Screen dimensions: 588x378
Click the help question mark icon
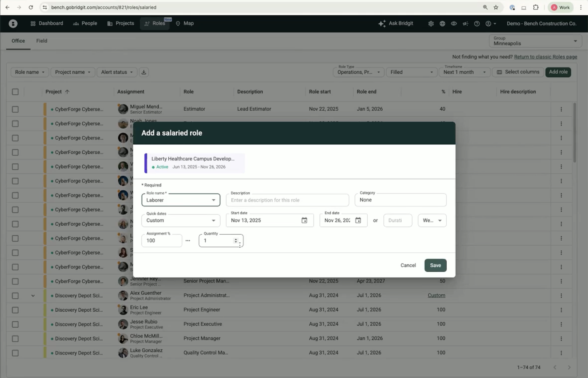pos(477,24)
